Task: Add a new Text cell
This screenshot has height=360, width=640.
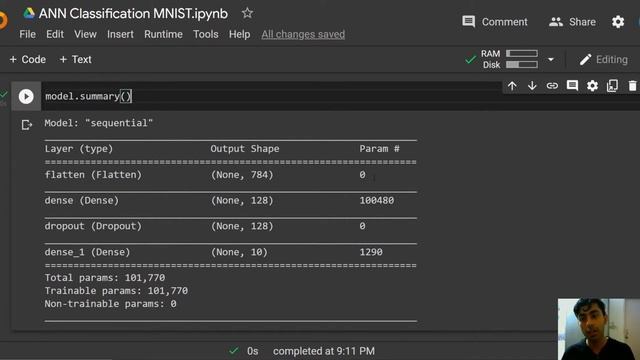Action: pos(76,60)
